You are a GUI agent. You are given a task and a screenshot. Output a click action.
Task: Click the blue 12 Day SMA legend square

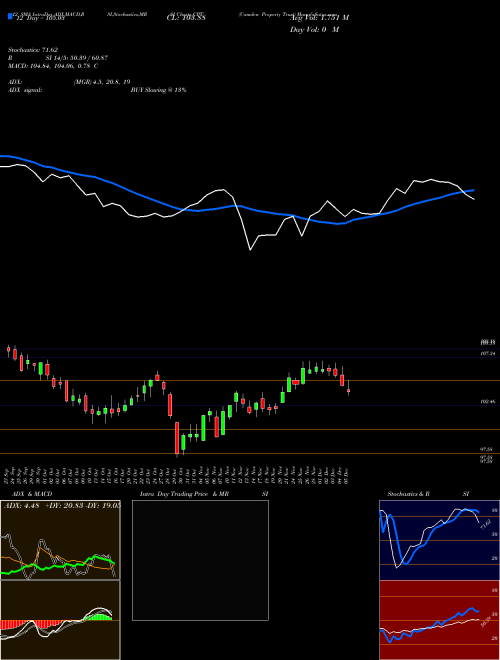[x=10, y=16]
